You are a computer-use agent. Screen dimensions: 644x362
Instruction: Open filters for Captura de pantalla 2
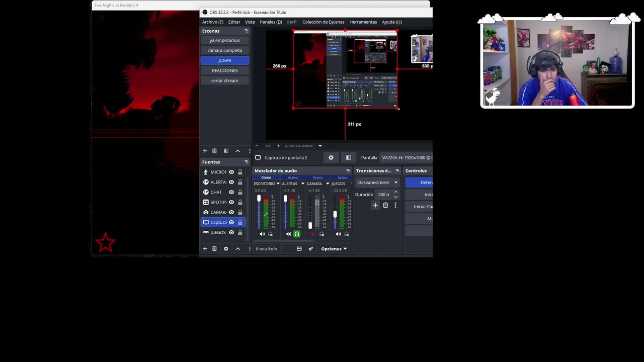(x=348, y=157)
